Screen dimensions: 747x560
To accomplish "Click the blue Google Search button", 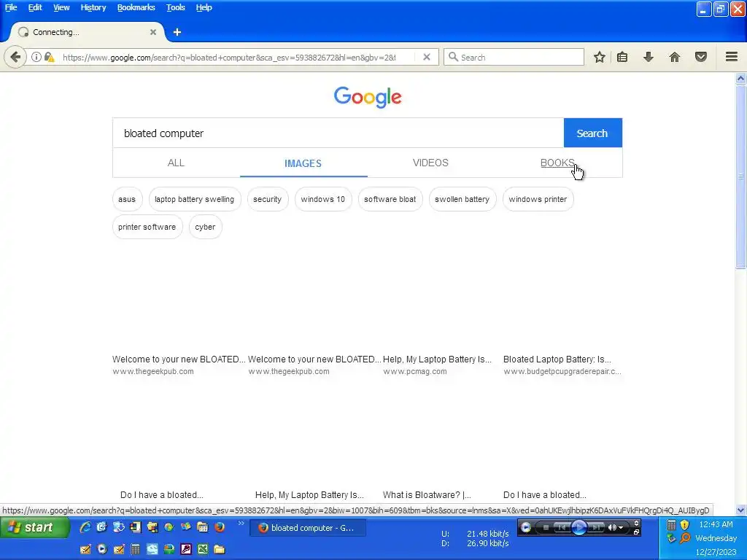I will click(x=592, y=133).
